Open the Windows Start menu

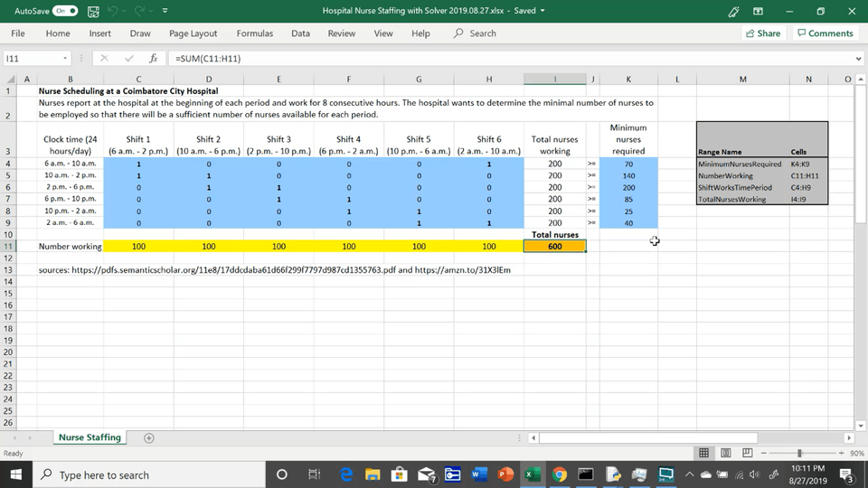pyautogui.click(x=15, y=474)
